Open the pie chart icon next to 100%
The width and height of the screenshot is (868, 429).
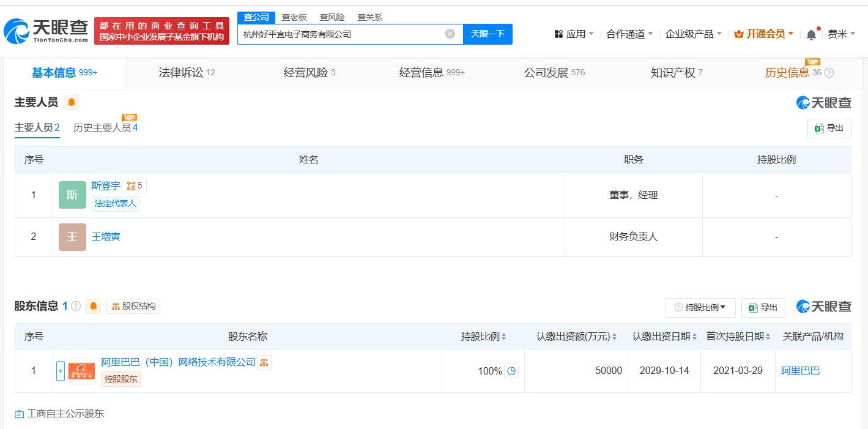pyautogui.click(x=511, y=371)
